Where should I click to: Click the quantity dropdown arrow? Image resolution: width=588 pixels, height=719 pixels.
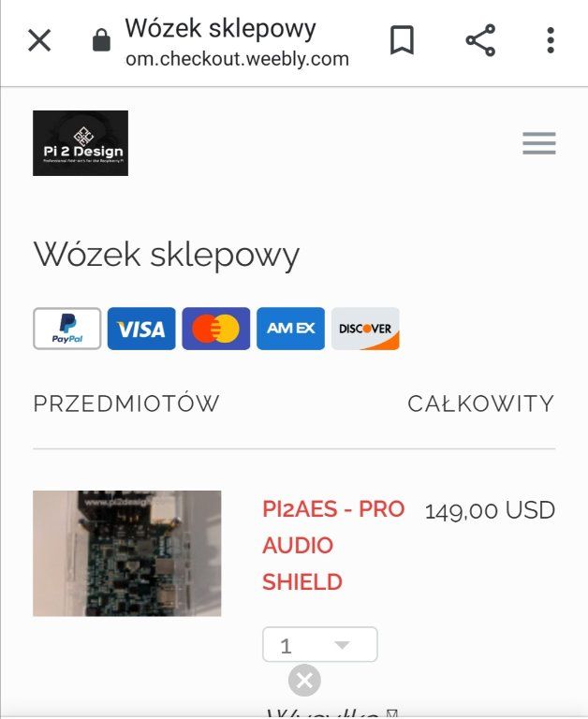342,646
